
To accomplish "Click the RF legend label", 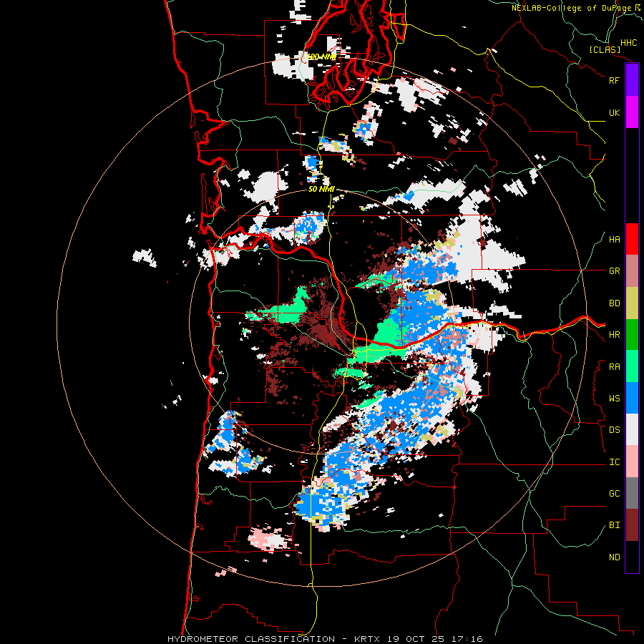I will pyautogui.click(x=614, y=80).
